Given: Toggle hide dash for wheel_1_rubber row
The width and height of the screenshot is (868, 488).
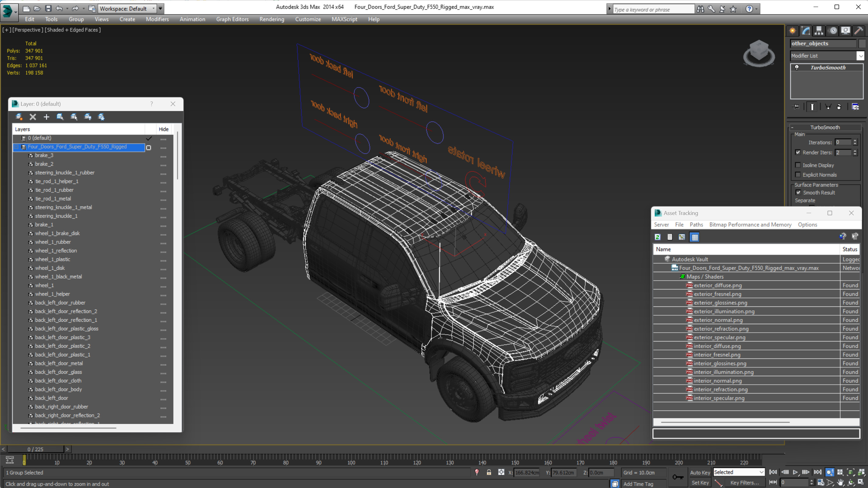Looking at the screenshot, I should (163, 243).
